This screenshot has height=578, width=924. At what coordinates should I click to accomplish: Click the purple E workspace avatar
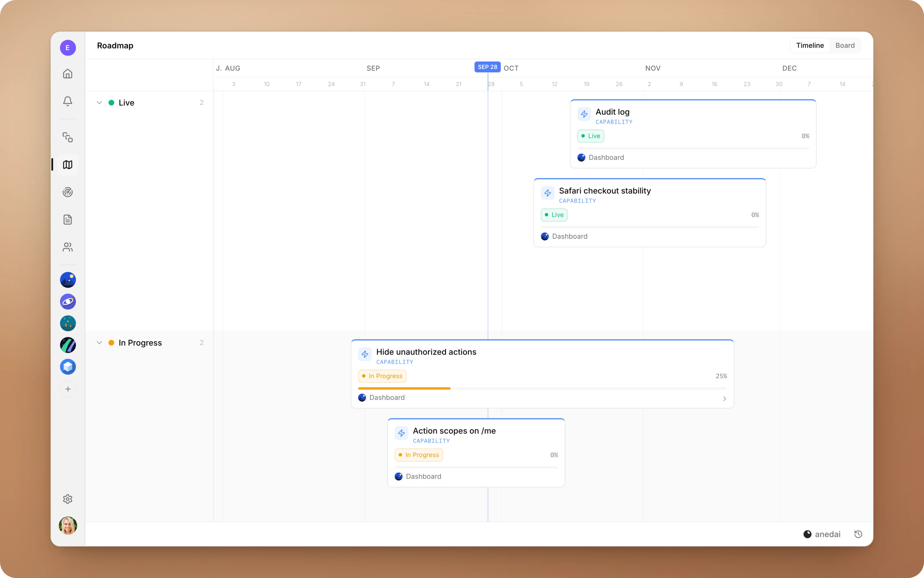[68, 48]
